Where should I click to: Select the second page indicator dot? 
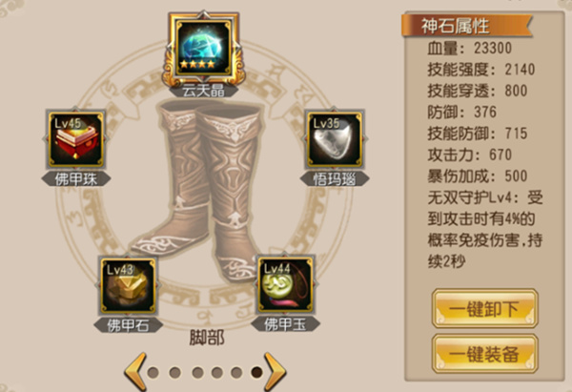(x=175, y=373)
